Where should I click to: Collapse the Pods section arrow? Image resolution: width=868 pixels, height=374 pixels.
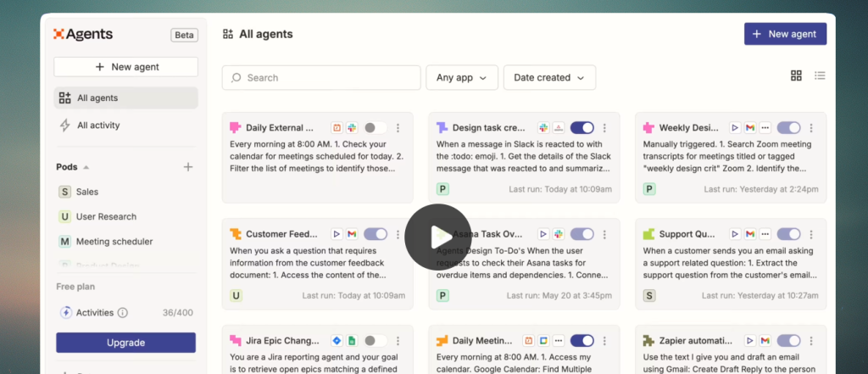click(86, 167)
